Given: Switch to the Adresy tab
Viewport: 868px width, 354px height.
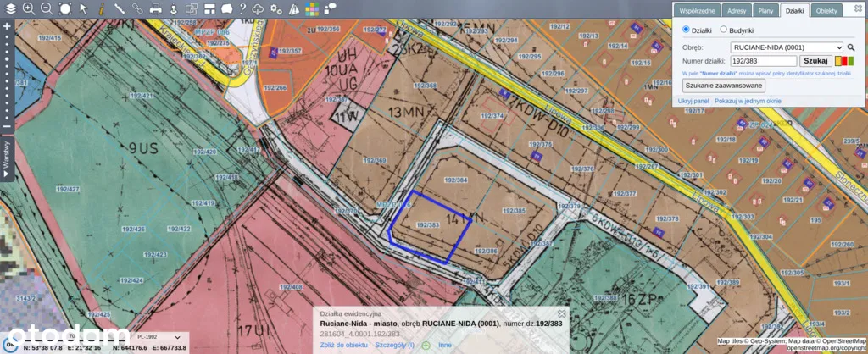Looking at the screenshot, I should (737, 10).
